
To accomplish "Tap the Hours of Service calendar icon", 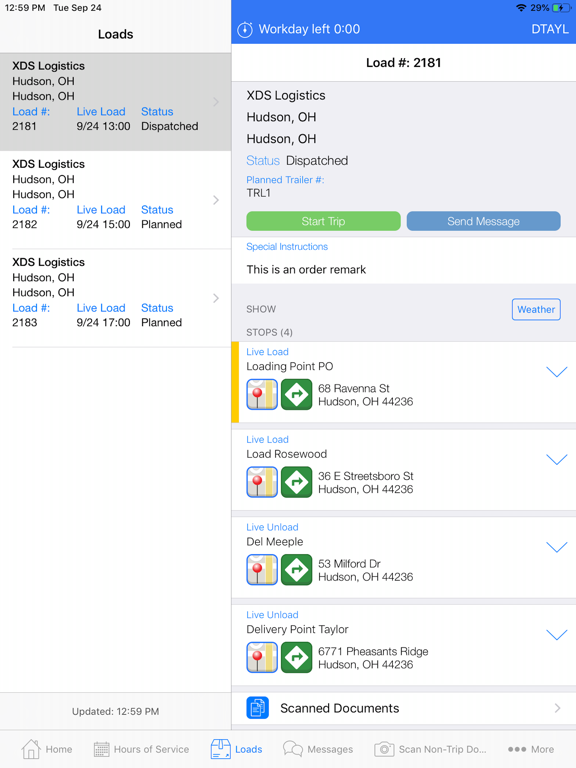I will tap(101, 749).
